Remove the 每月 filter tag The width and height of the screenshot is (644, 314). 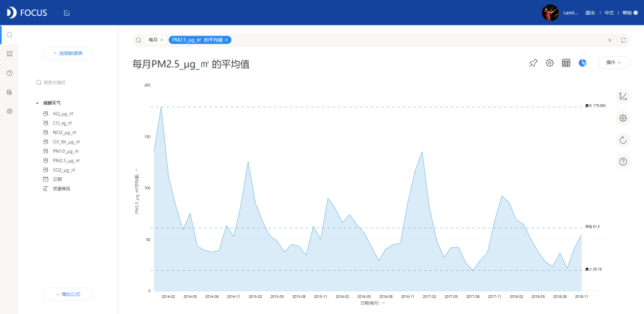[161, 40]
